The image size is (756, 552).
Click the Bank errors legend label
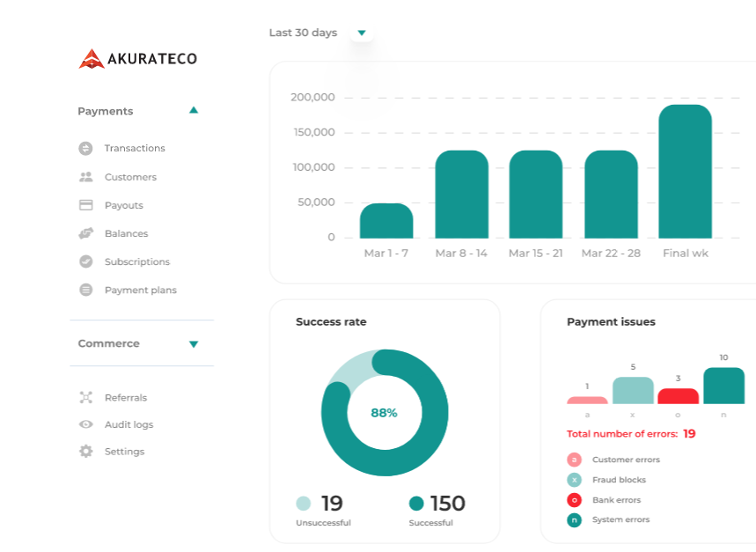coord(616,500)
